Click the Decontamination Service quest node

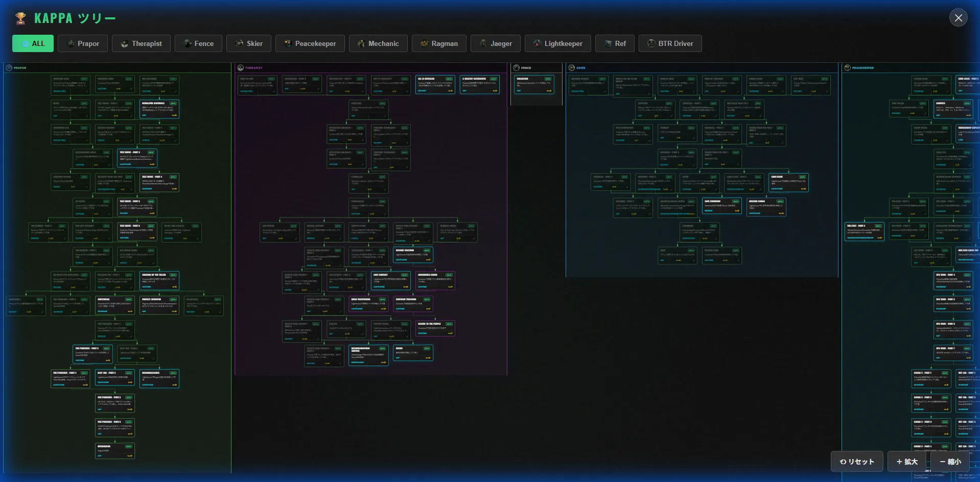click(x=369, y=354)
